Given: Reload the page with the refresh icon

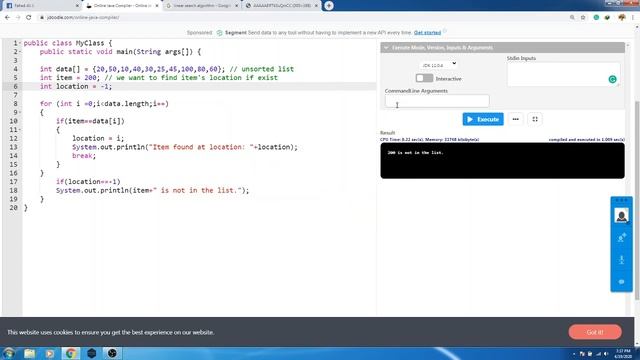Looking at the screenshot, I should coord(29,18).
